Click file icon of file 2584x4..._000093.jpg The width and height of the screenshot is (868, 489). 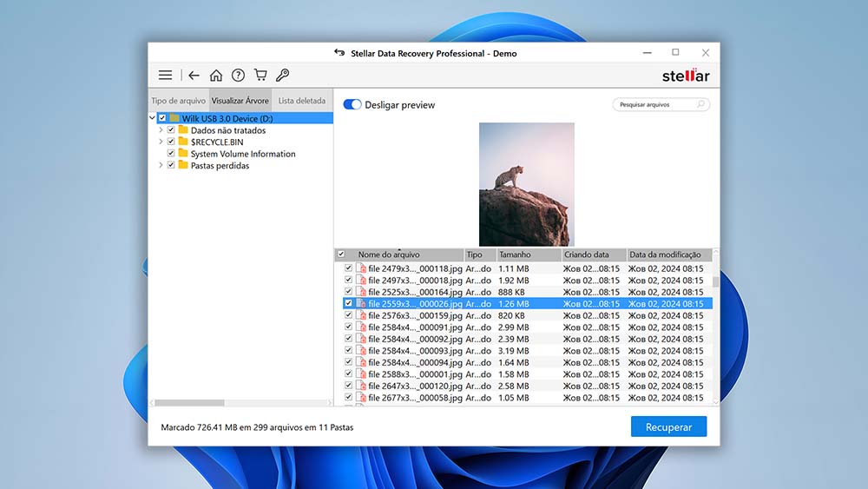pos(361,351)
